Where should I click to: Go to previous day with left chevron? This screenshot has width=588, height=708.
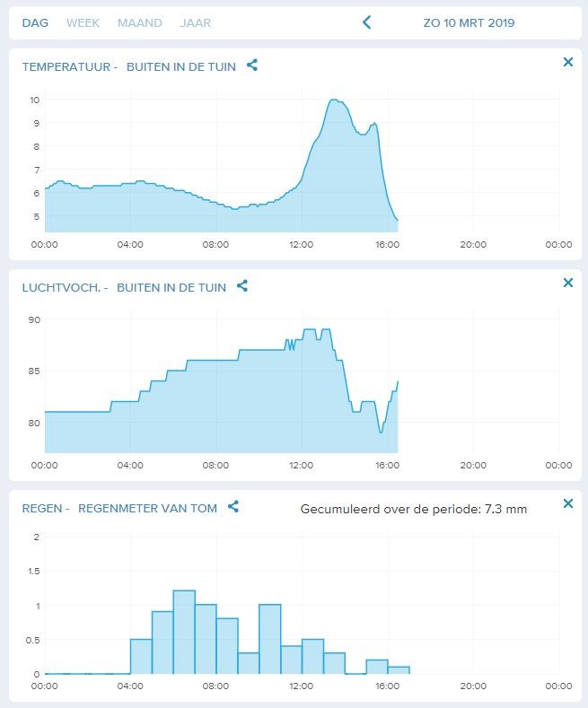click(366, 22)
